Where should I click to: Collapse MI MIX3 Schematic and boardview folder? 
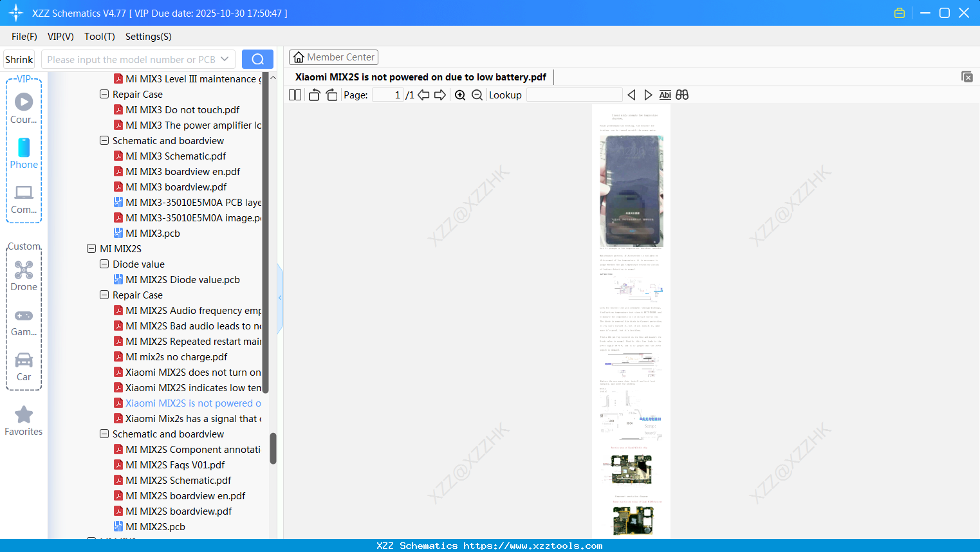pyautogui.click(x=104, y=140)
